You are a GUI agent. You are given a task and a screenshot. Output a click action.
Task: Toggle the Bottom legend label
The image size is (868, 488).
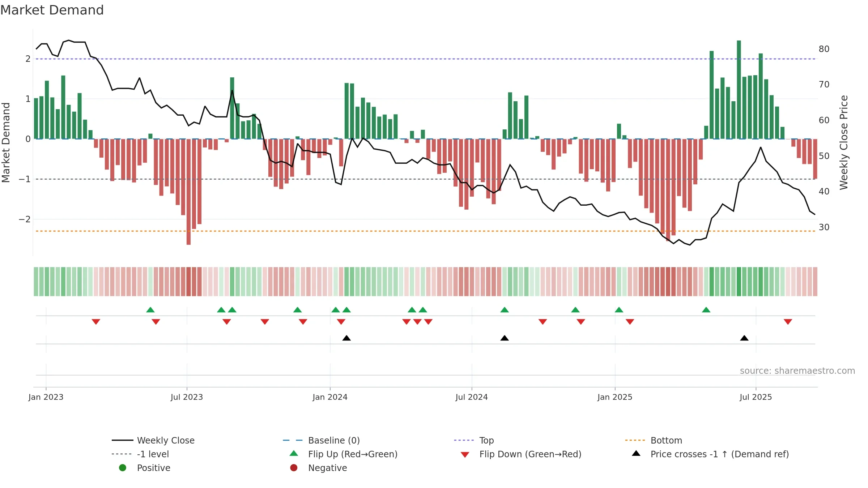tap(666, 440)
